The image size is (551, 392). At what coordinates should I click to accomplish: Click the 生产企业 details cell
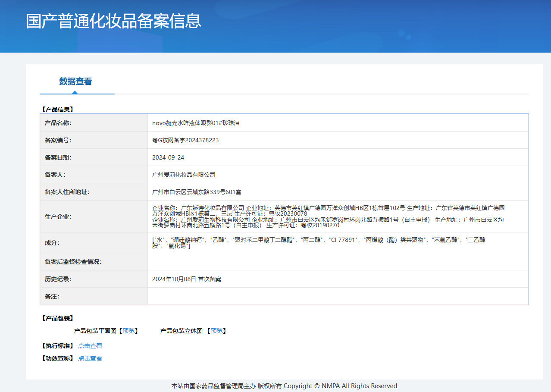(338, 216)
